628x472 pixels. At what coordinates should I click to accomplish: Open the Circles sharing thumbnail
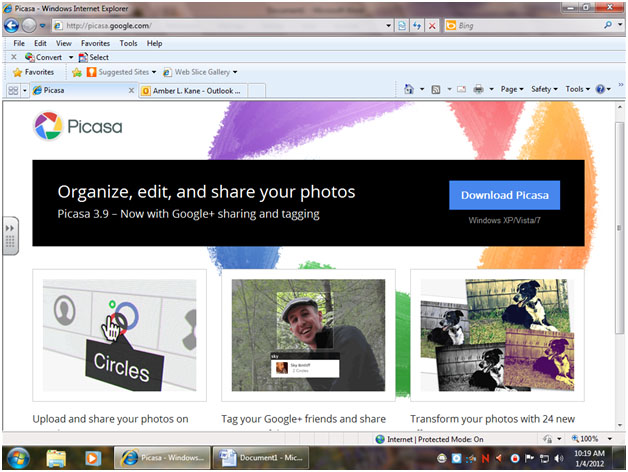pos(119,335)
